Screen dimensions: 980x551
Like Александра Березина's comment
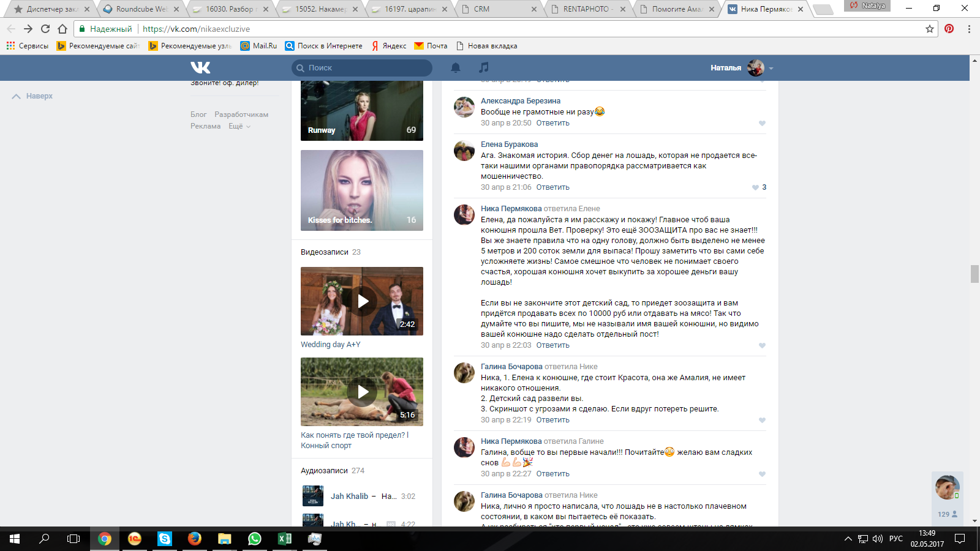pyautogui.click(x=762, y=123)
